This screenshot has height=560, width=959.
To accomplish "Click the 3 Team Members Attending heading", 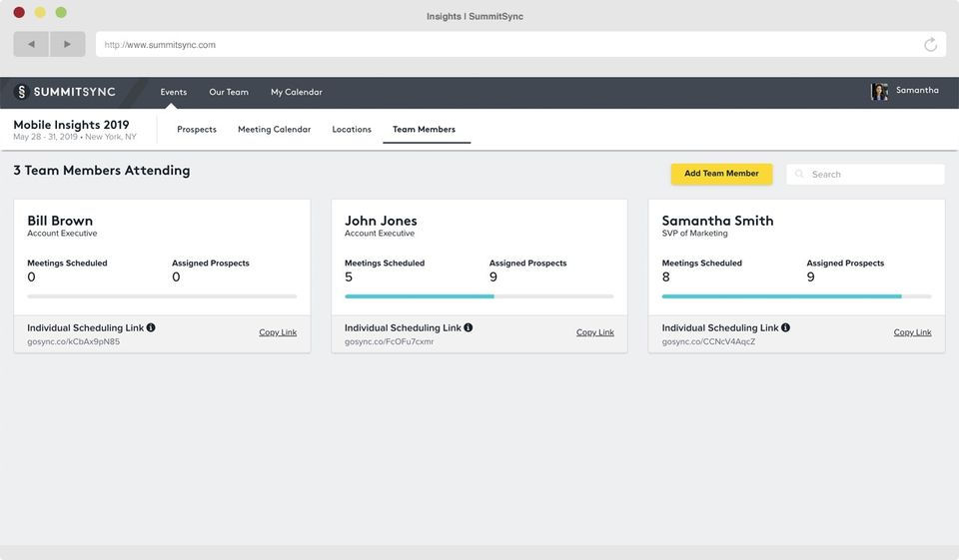I will coord(102,171).
